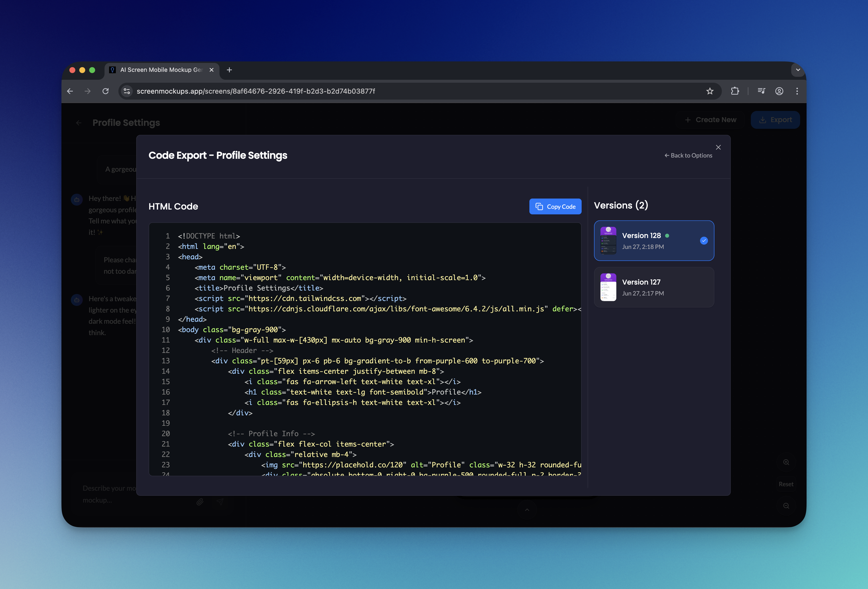The width and height of the screenshot is (868, 589).
Task: Open Chrome three-dot menu
Action: coord(797,91)
